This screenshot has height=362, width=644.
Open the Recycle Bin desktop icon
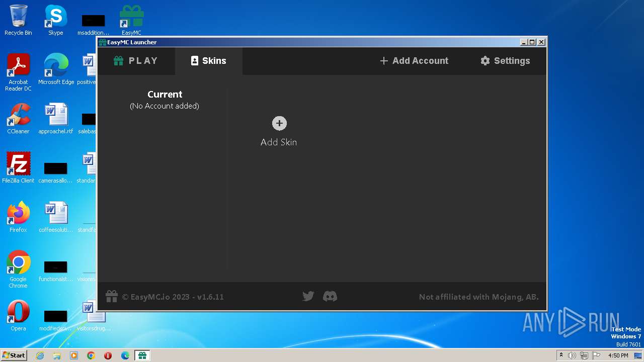[x=18, y=20]
